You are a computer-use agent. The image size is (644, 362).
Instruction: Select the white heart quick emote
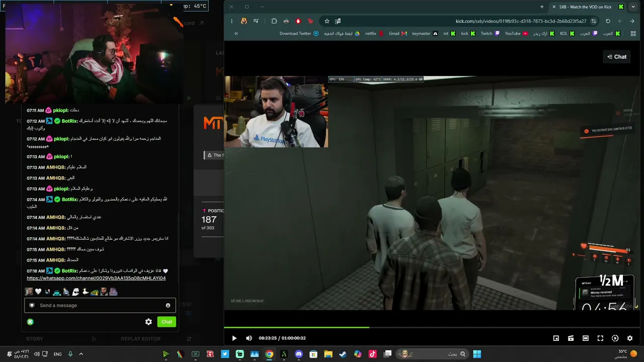(x=38, y=292)
